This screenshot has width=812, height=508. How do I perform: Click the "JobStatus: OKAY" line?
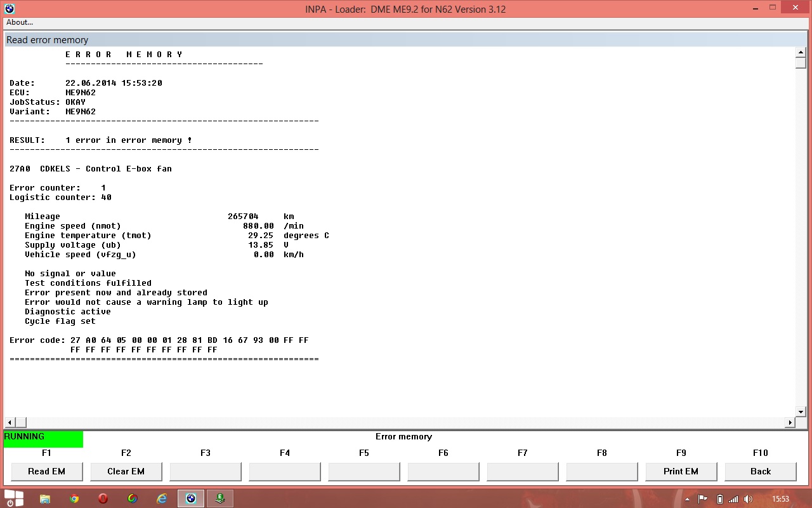coord(48,102)
